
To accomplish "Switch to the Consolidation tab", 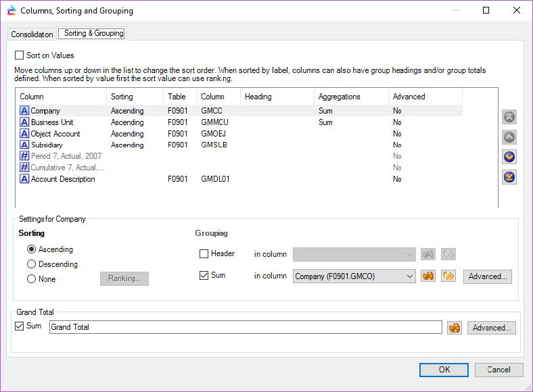I will [x=32, y=34].
